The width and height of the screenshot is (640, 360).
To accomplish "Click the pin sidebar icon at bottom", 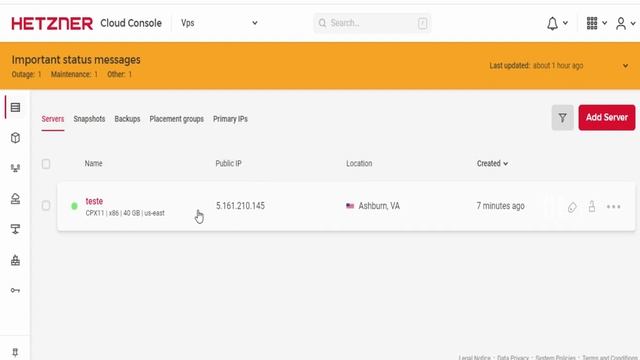I will [15, 352].
